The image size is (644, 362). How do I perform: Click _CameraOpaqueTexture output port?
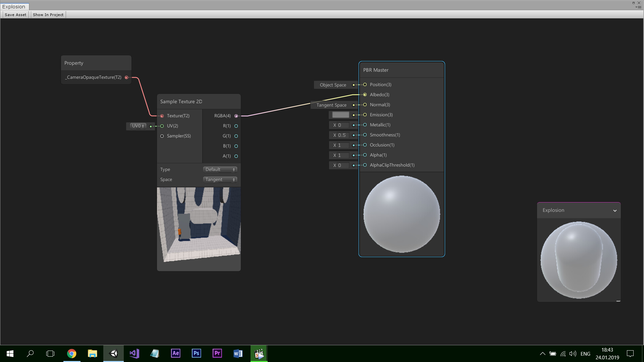coord(126,77)
